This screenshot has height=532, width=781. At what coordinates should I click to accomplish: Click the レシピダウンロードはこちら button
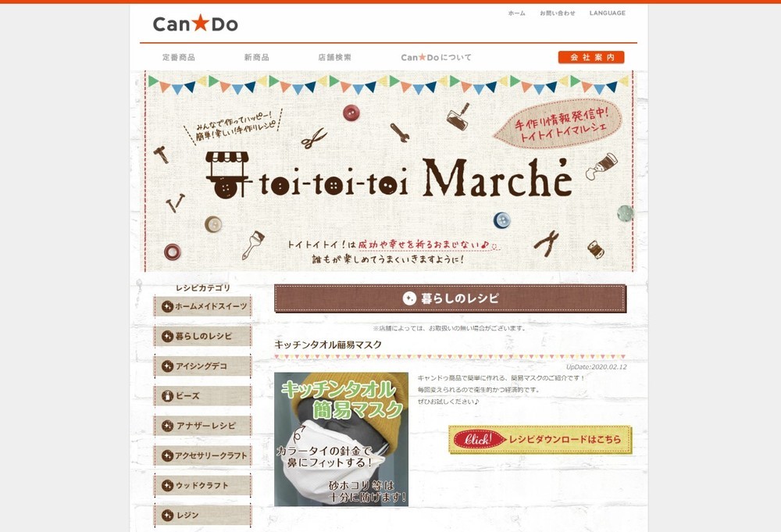click(x=540, y=439)
